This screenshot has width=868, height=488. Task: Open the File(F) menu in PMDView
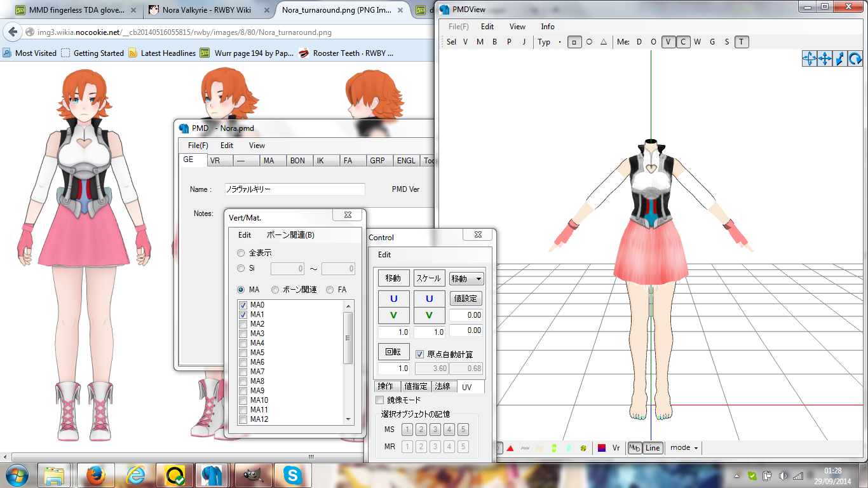click(459, 27)
